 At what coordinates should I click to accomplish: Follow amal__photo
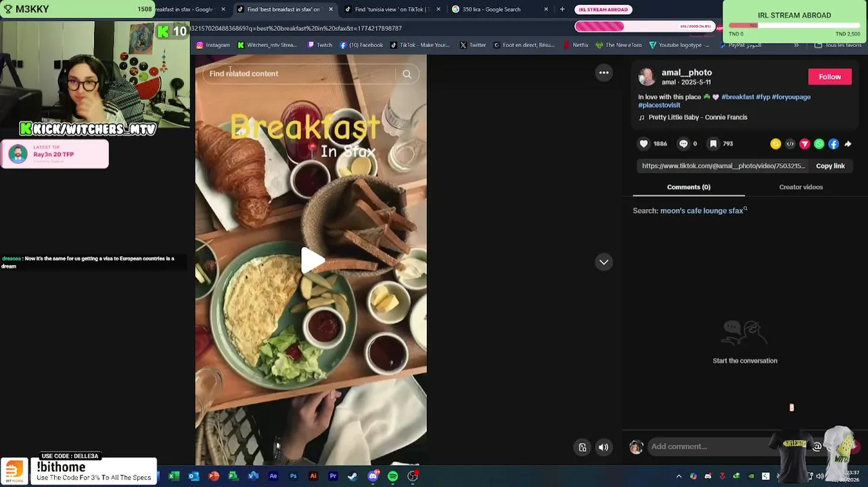(x=829, y=76)
